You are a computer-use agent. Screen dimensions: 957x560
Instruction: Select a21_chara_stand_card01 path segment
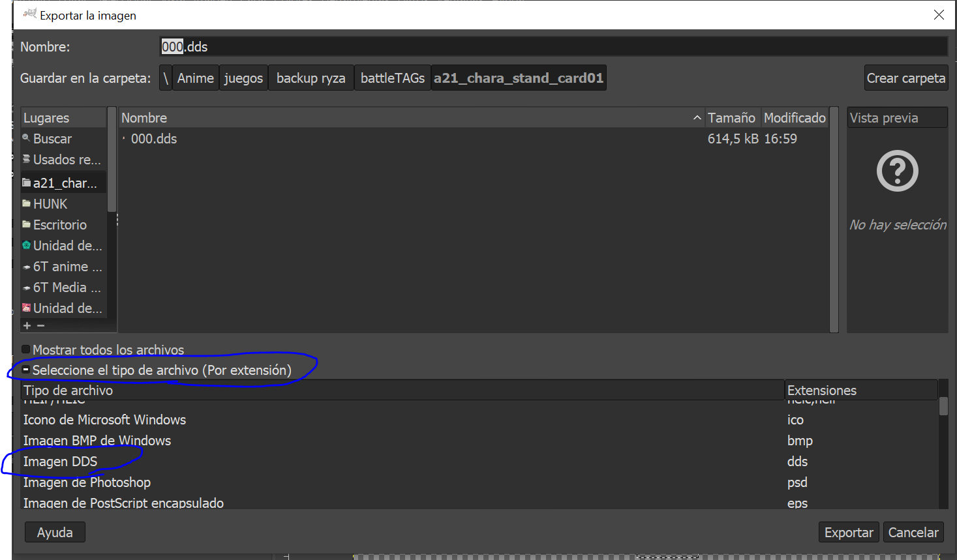pyautogui.click(x=519, y=78)
